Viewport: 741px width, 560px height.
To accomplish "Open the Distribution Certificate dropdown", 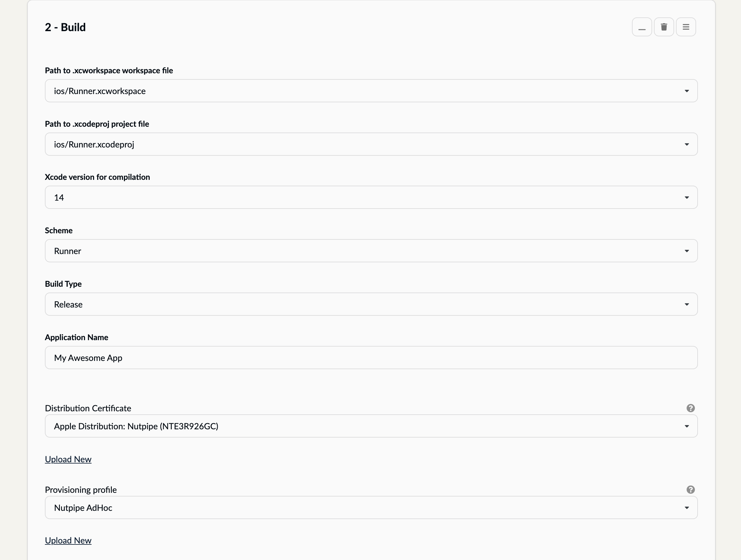I will tap(371, 426).
